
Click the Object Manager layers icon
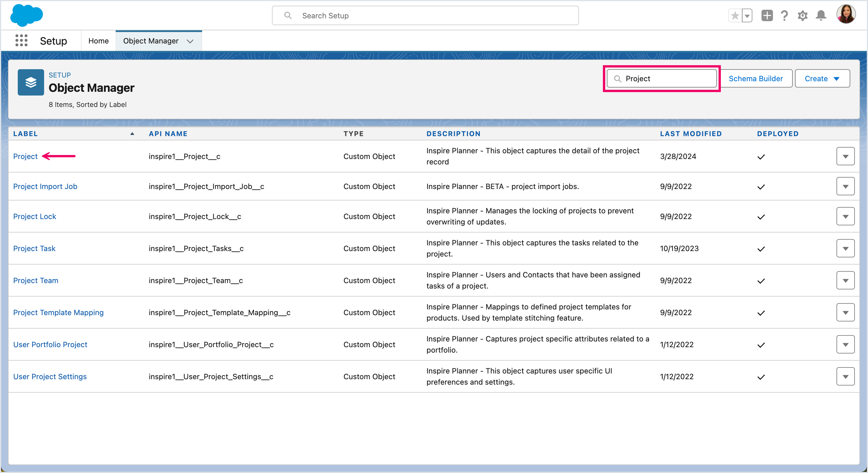point(31,82)
